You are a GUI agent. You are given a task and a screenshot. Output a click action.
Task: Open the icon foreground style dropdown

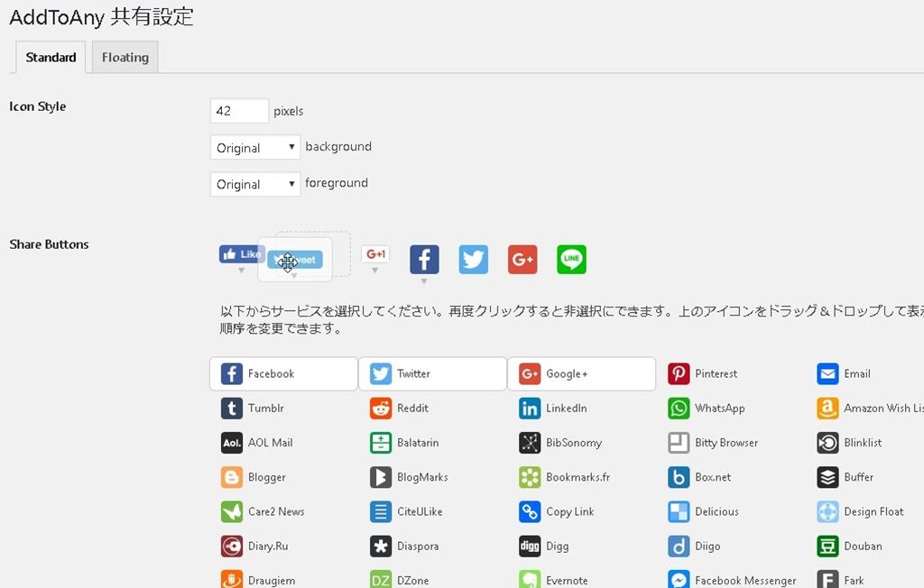[254, 184]
